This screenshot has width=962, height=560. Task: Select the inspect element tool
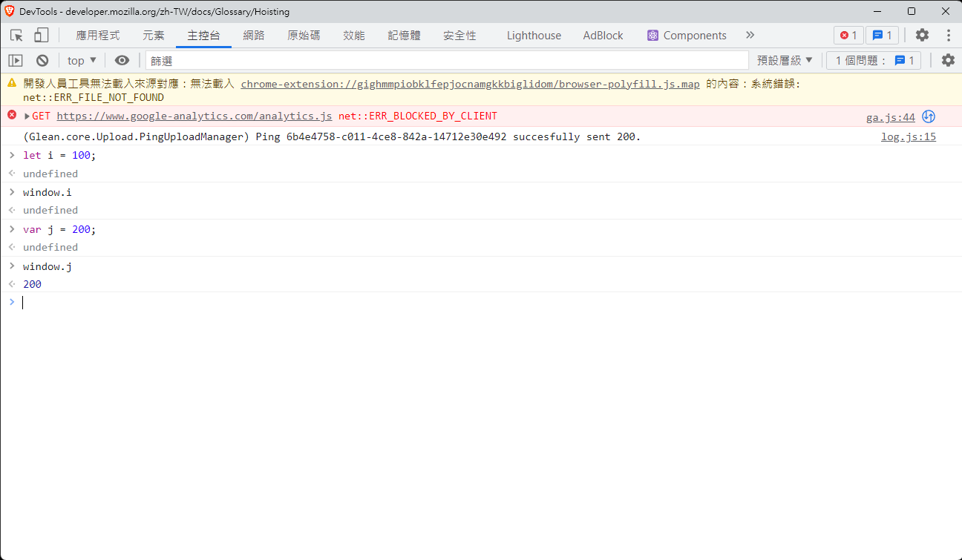tap(15, 35)
